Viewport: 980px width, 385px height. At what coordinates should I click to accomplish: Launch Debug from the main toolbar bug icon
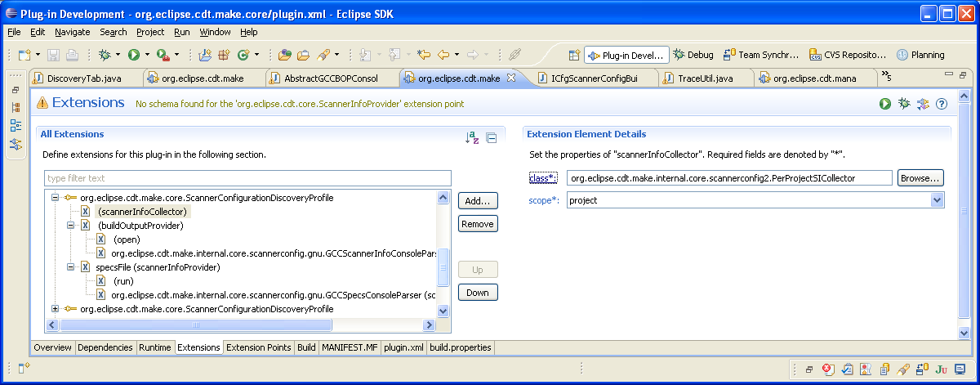click(x=105, y=55)
